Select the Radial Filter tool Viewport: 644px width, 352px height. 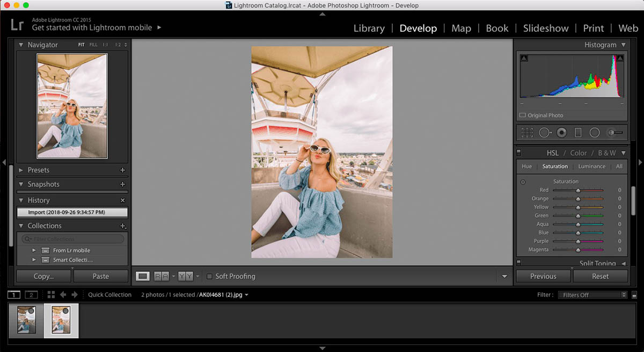tap(593, 132)
